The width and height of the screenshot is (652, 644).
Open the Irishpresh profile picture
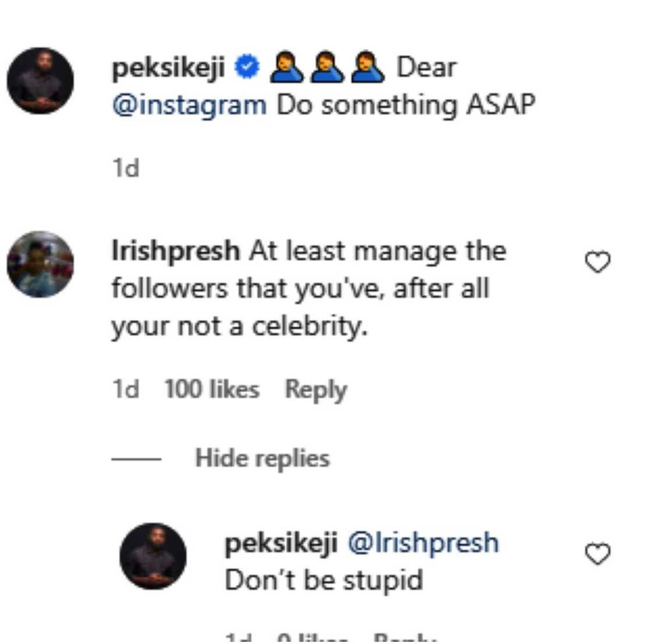pos(40,264)
